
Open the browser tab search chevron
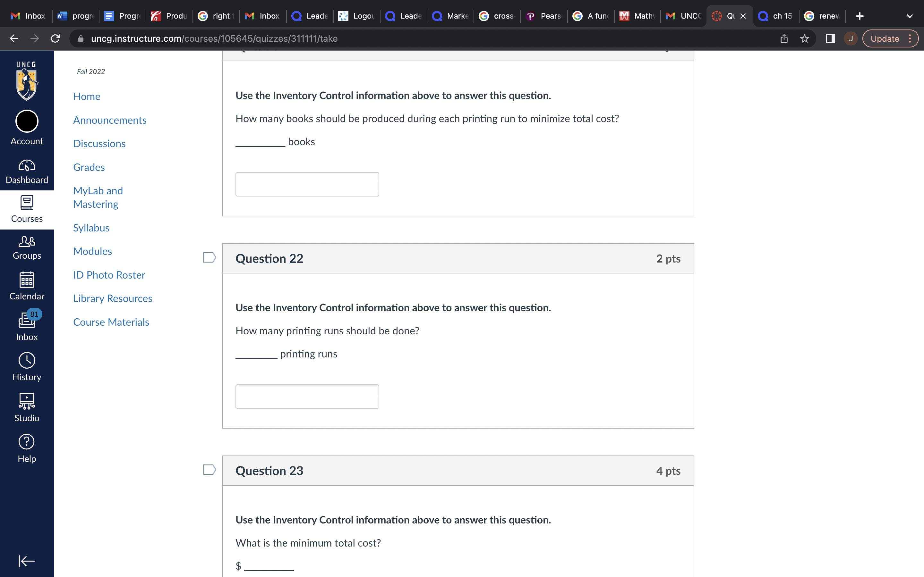(910, 16)
